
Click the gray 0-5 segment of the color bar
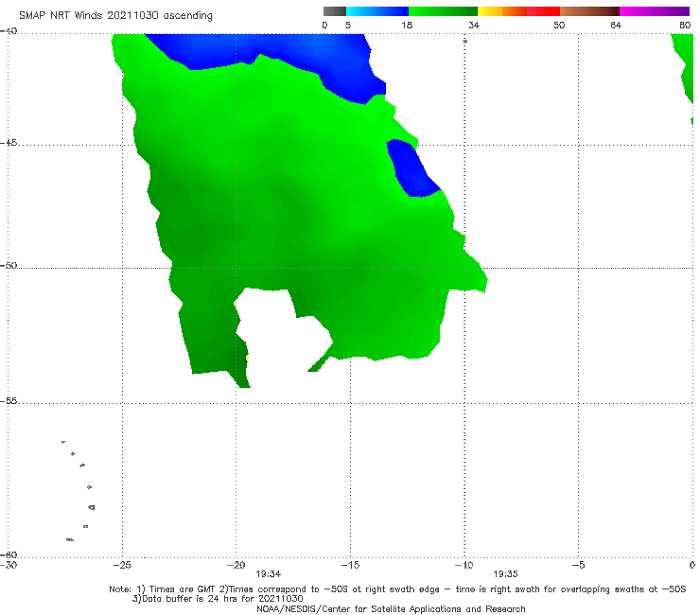click(335, 11)
